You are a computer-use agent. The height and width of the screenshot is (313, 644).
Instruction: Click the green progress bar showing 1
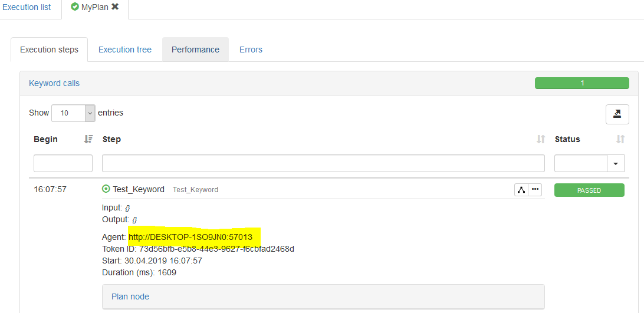pyautogui.click(x=581, y=83)
